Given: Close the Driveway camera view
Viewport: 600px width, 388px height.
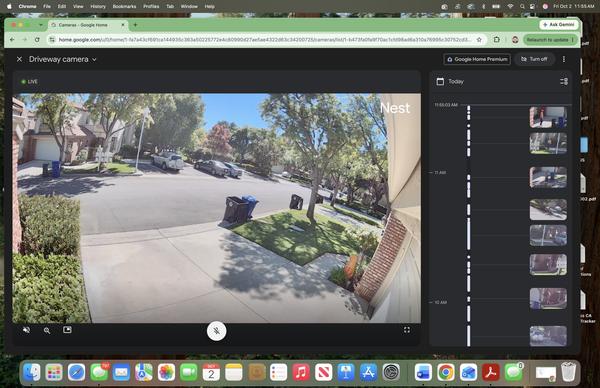Looking at the screenshot, I should (x=19, y=59).
